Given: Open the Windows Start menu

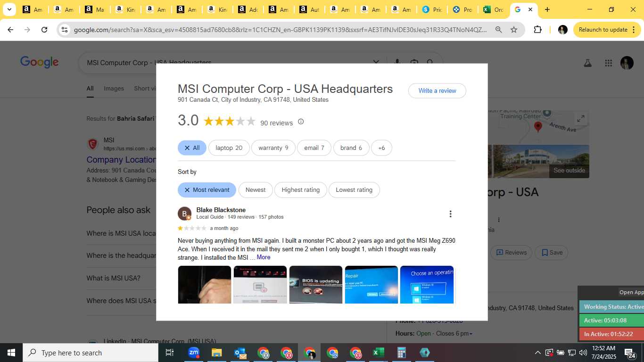Looking at the screenshot, I should click(11, 353).
